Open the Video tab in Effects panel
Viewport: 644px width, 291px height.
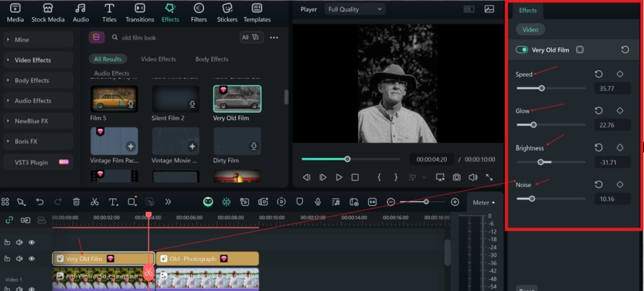tap(530, 29)
